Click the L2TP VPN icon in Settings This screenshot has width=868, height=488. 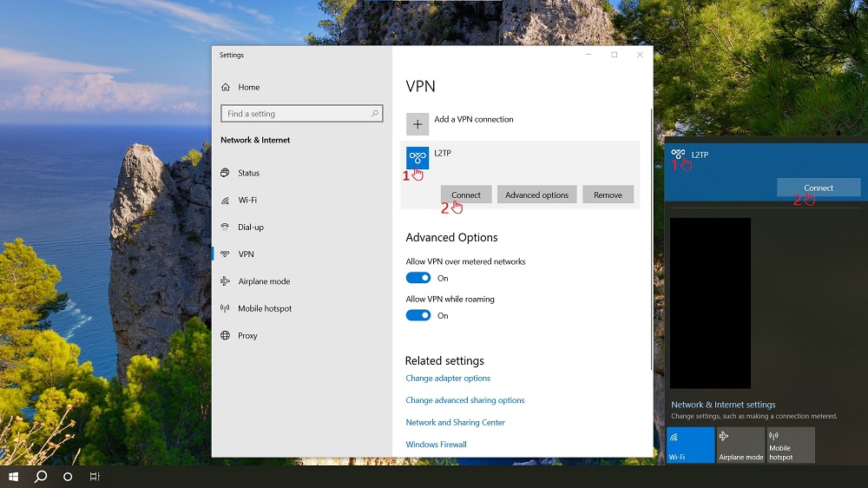[418, 157]
